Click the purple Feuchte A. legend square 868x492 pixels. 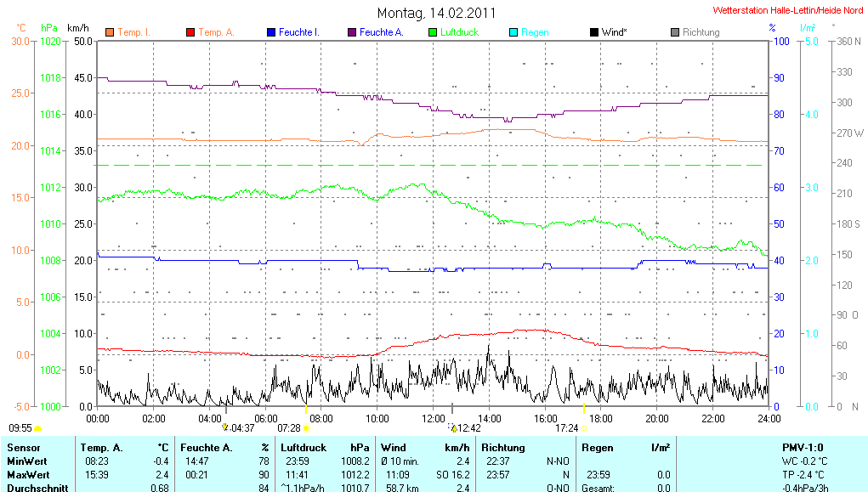tap(352, 32)
